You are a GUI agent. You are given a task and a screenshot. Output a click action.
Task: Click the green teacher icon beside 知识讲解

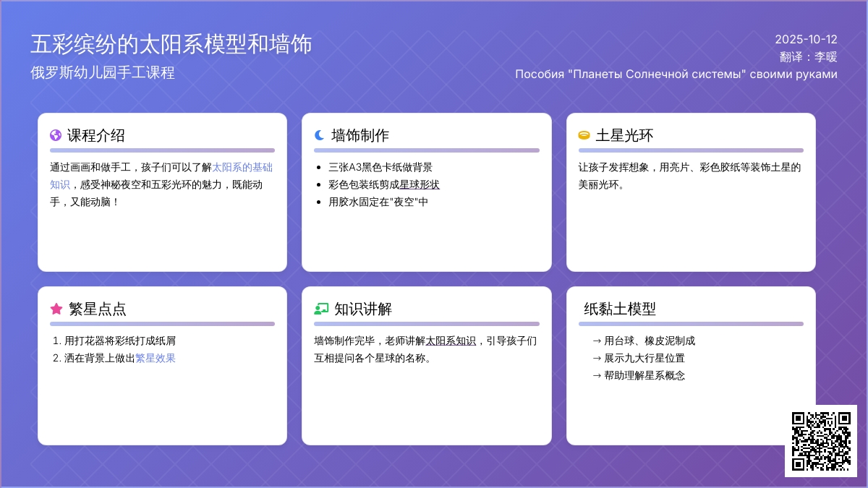click(321, 309)
